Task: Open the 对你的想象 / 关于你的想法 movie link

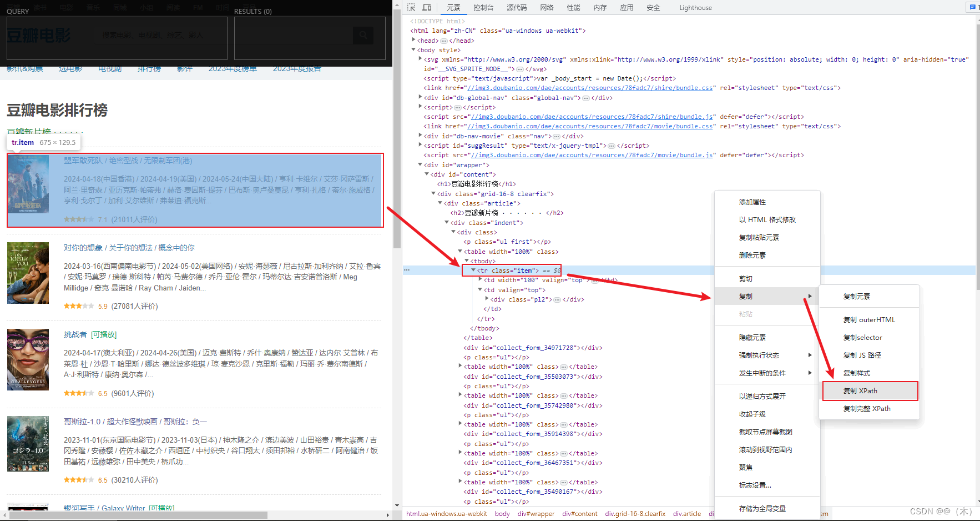Action: coord(129,248)
